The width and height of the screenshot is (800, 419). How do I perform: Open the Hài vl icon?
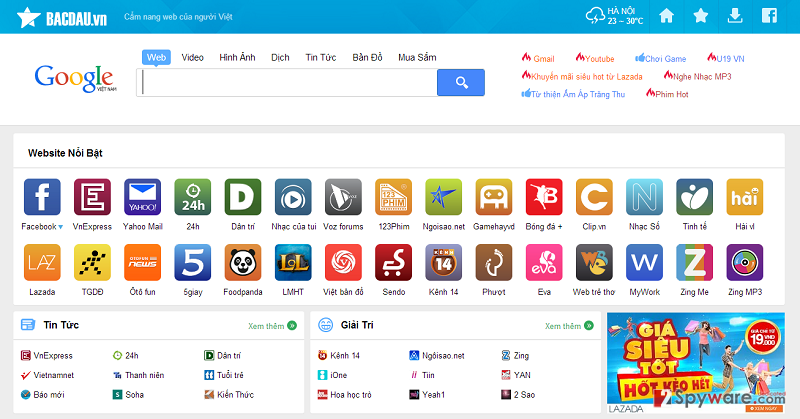click(x=745, y=197)
